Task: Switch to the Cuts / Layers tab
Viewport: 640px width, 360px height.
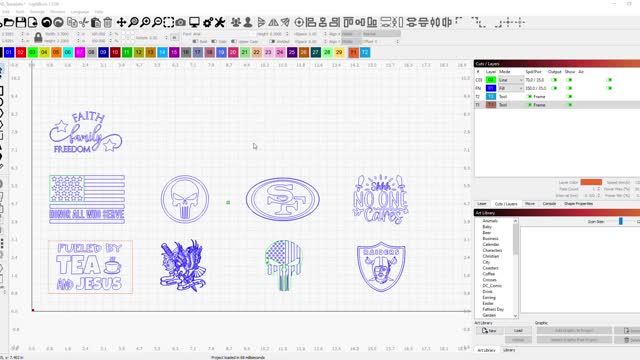Action: [506, 204]
